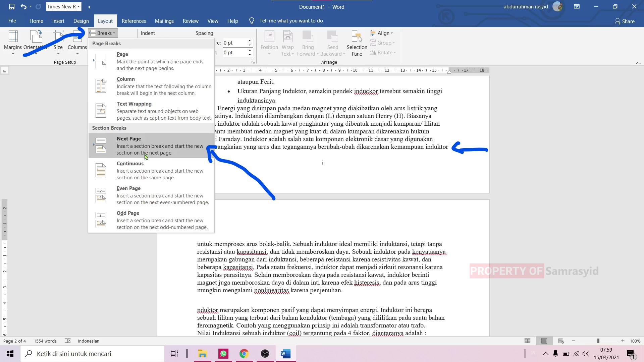Screen dimensions: 644x362
Task: Open the References ribbon tab
Action: click(x=133, y=21)
